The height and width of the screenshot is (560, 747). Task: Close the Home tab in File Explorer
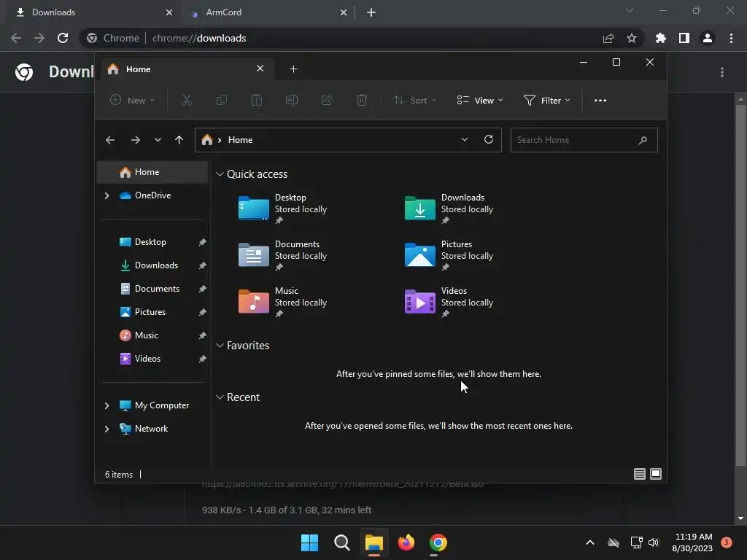(260, 69)
